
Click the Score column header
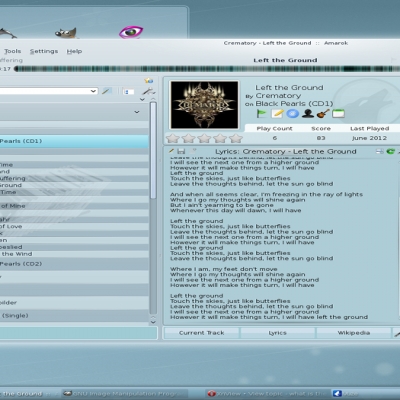[x=321, y=128]
